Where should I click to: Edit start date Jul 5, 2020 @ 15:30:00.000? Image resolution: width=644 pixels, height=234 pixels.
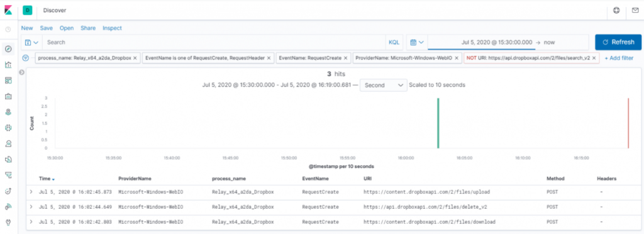coord(497,42)
